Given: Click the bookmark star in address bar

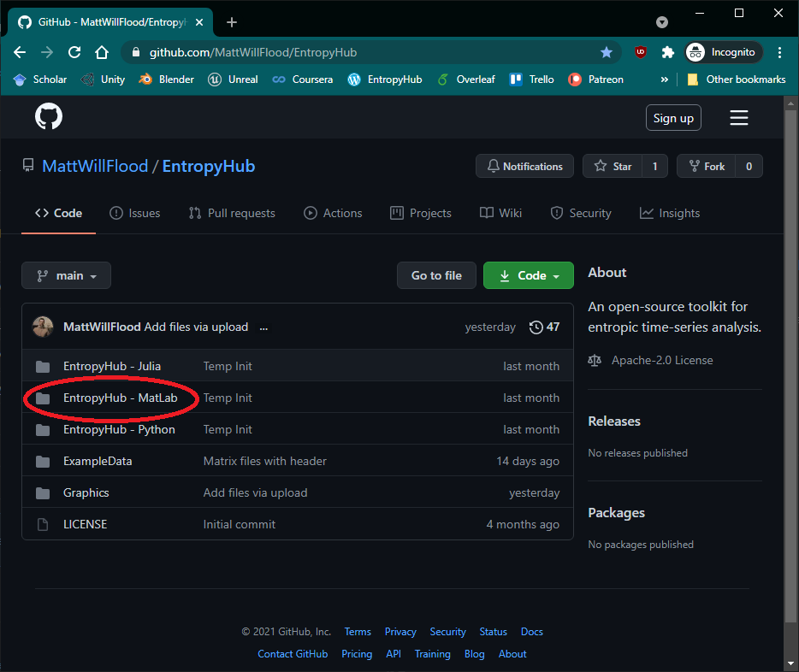Looking at the screenshot, I should click(x=607, y=52).
